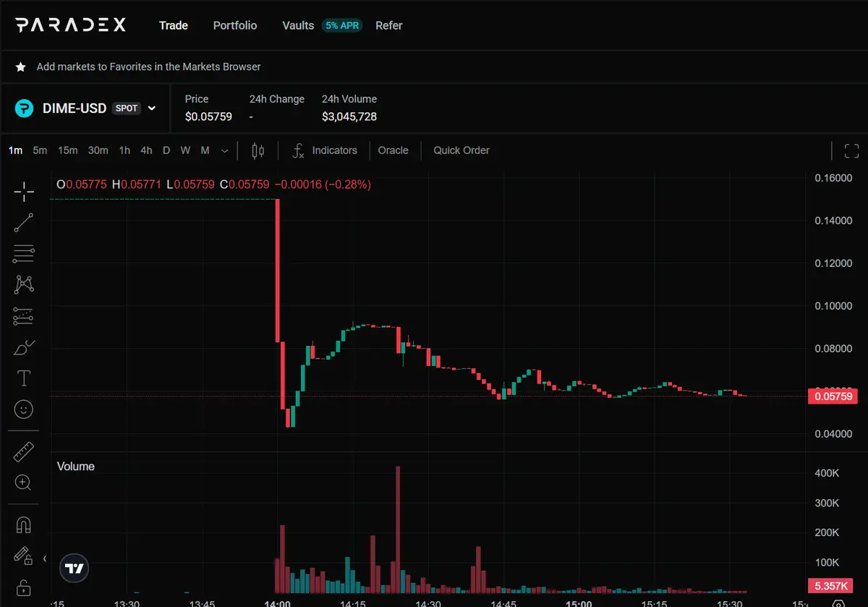The height and width of the screenshot is (607, 868).
Task: Click the Volume indicator label
Action: [x=76, y=467]
